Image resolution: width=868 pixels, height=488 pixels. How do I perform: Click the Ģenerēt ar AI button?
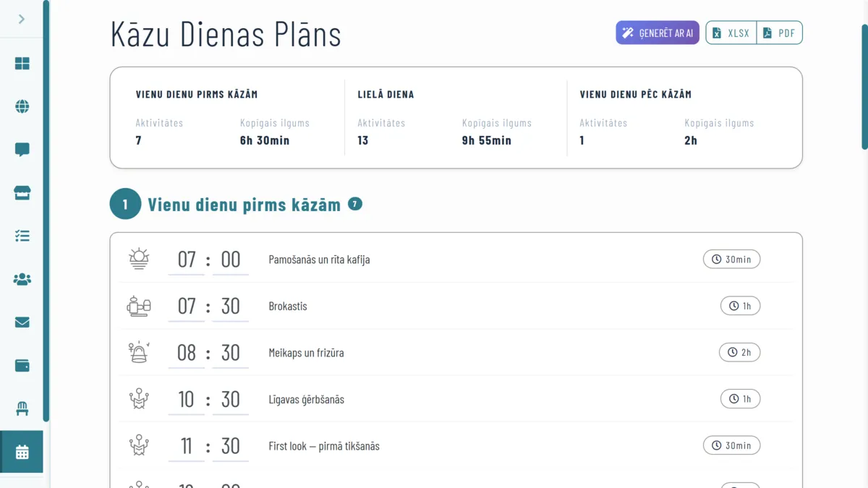658,33
